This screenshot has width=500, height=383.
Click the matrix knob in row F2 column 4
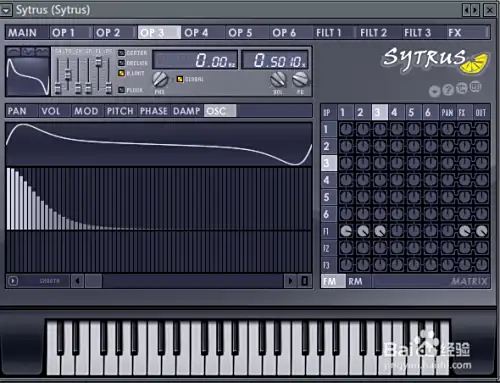point(397,248)
